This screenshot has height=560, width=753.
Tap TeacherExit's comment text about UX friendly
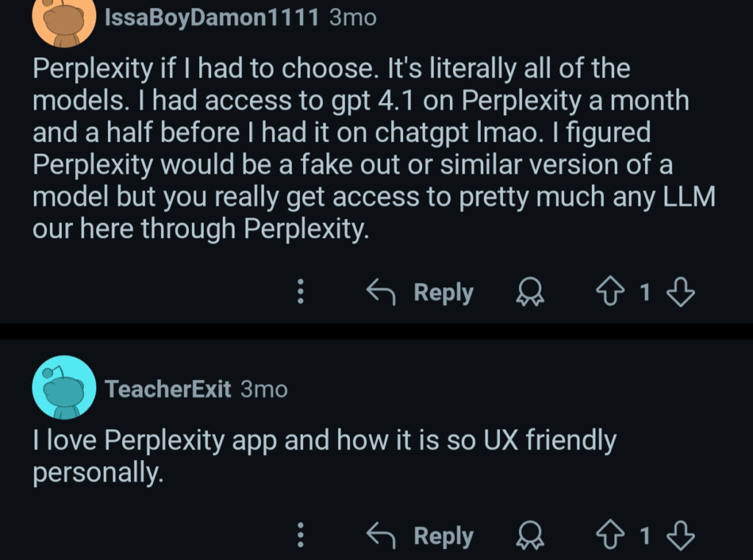pos(324,456)
